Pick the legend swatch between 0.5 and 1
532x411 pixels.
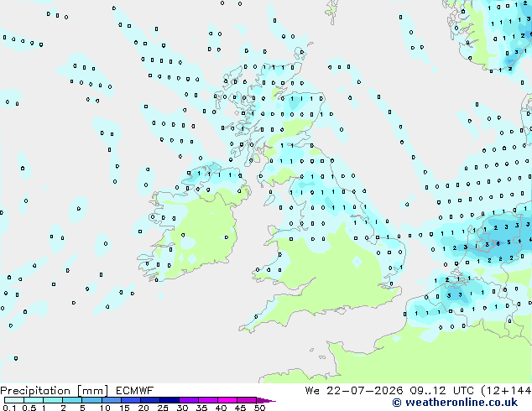34,400
